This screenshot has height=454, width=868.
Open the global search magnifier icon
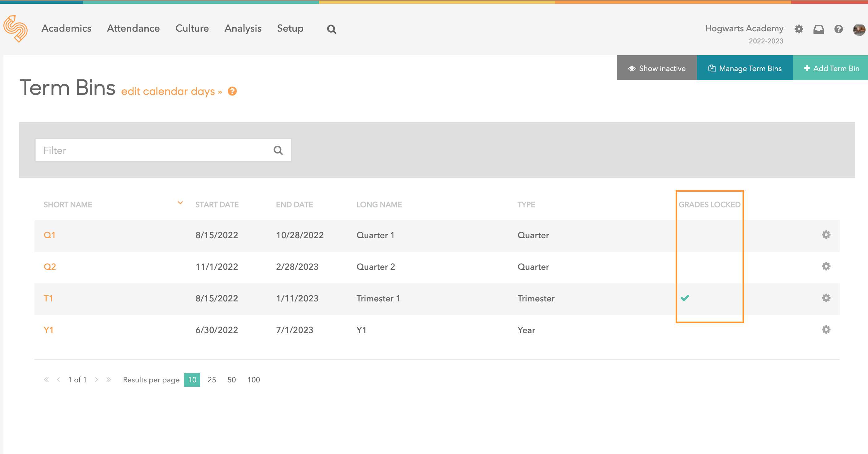pos(331,29)
